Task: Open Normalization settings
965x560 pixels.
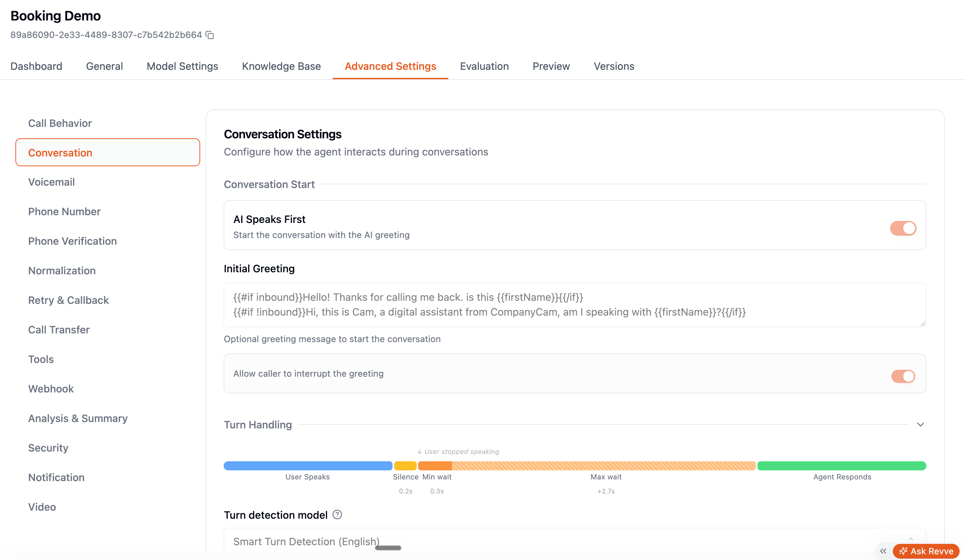Action: (x=107, y=271)
